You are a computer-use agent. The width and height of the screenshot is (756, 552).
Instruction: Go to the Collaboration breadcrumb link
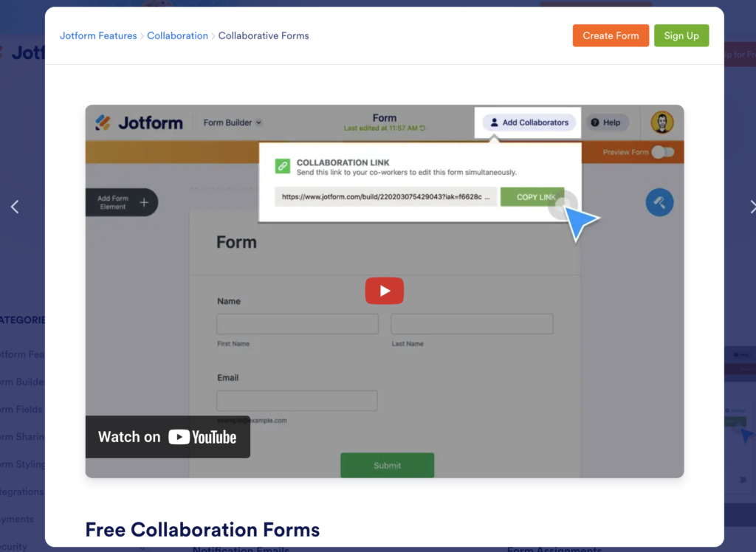pos(177,35)
